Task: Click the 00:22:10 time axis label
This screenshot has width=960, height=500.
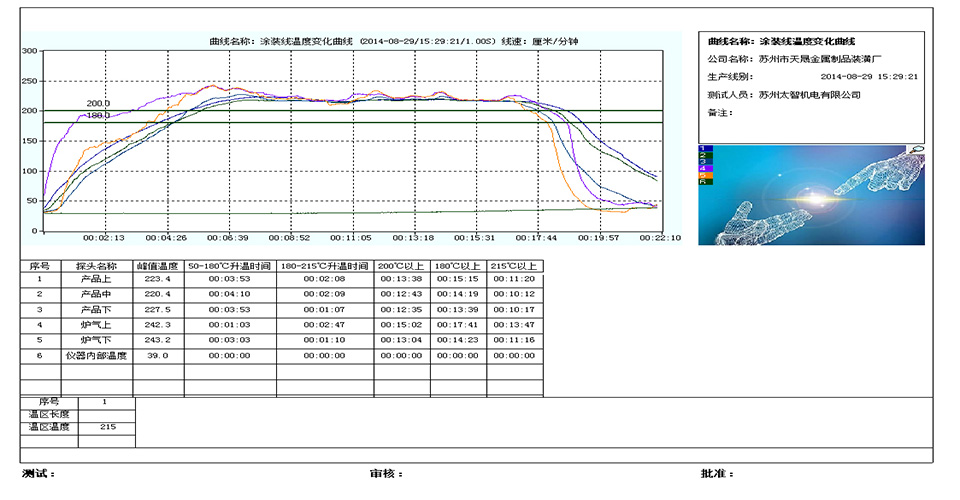Action: pyautogui.click(x=661, y=237)
